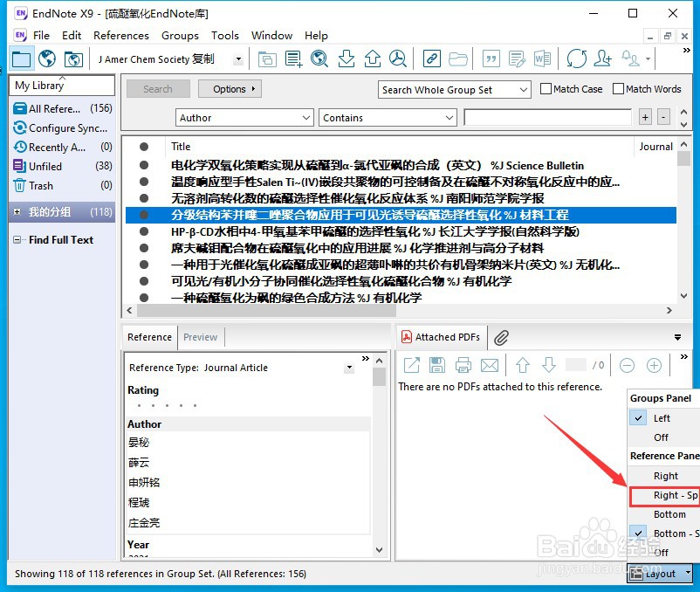Click Print PDF icon

[463, 365]
